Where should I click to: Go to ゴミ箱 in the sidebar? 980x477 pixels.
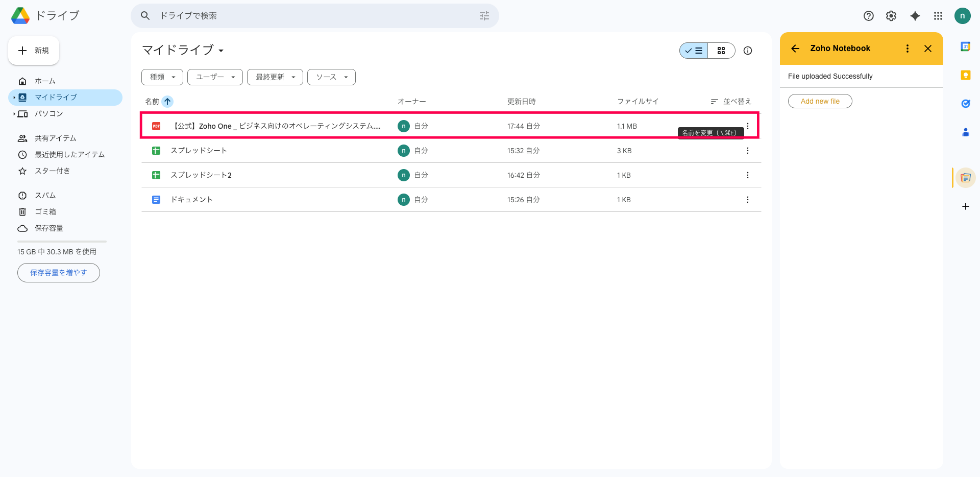click(x=45, y=211)
